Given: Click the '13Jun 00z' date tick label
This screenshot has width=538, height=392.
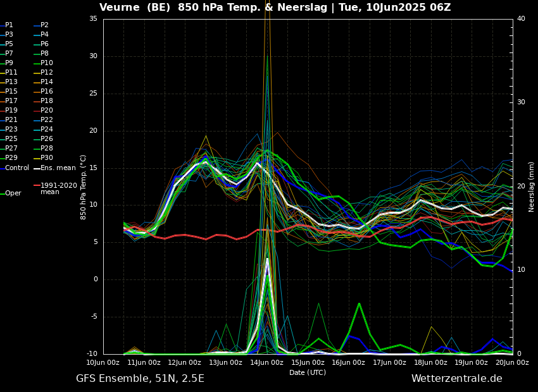Looking at the screenshot, I should click(x=225, y=362).
